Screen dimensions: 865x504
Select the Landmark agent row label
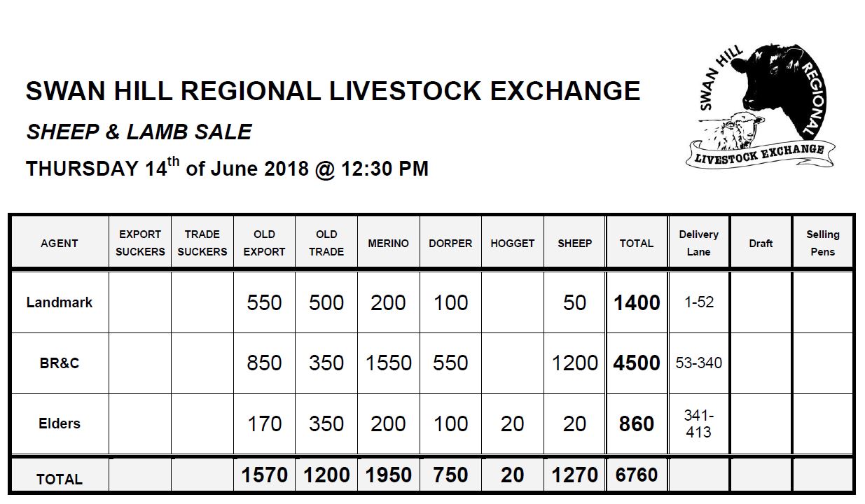pos(60,302)
